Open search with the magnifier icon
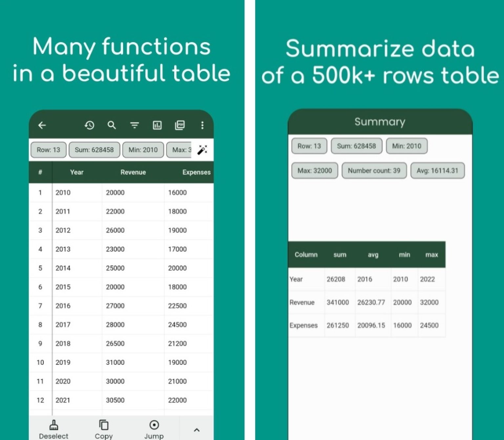Screen dimensions: 504x440 112,125
